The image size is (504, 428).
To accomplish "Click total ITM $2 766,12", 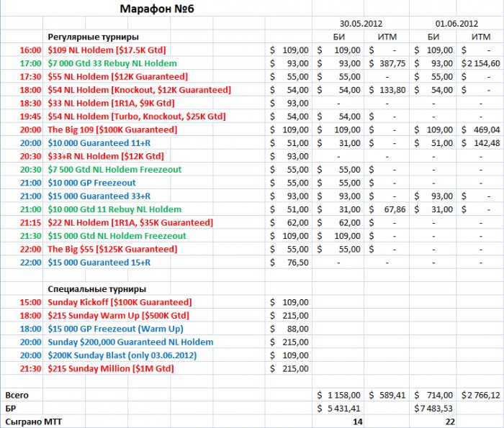I will (x=481, y=395).
